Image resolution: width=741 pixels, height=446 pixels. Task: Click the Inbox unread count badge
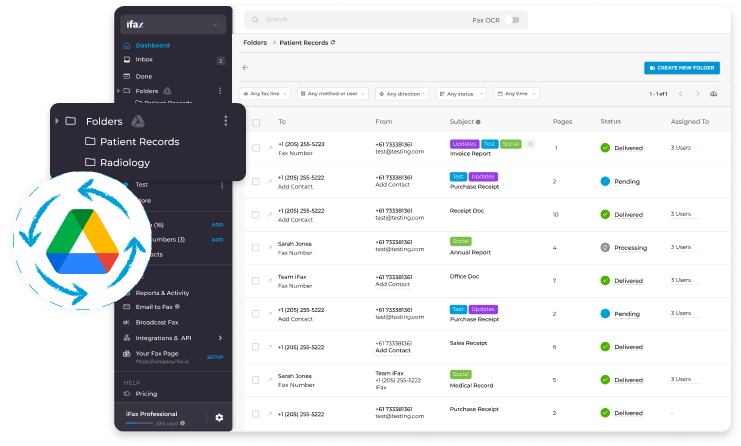point(220,60)
